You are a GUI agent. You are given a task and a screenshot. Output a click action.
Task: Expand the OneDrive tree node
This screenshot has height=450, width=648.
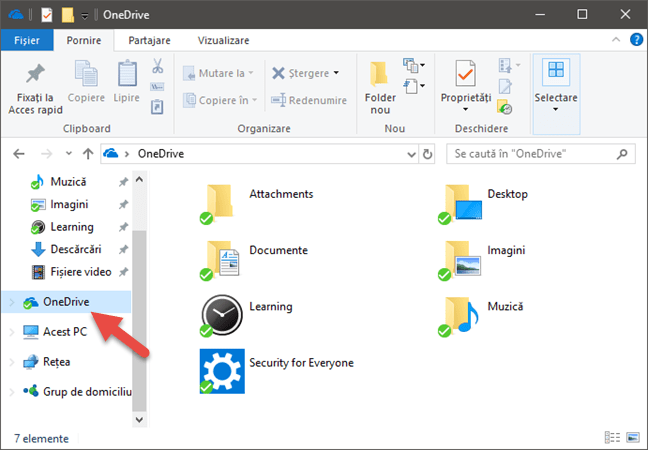pyautogui.click(x=12, y=302)
